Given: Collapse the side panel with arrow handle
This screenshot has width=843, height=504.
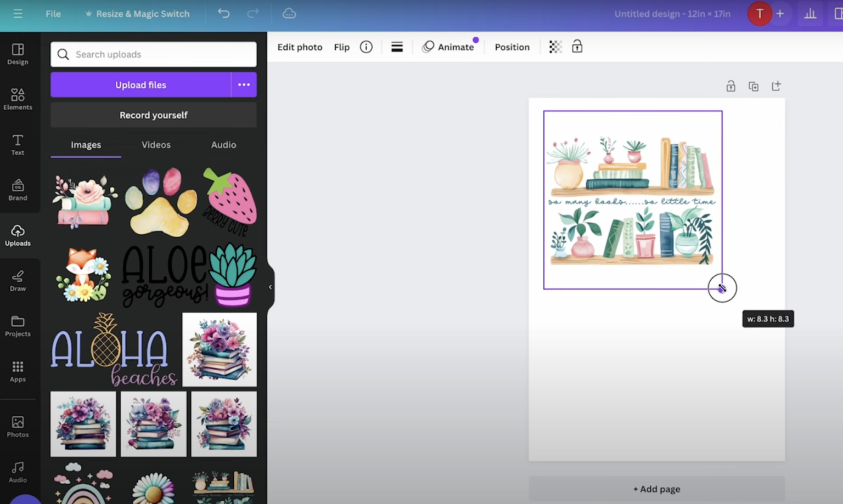Looking at the screenshot, I should 270,287.
